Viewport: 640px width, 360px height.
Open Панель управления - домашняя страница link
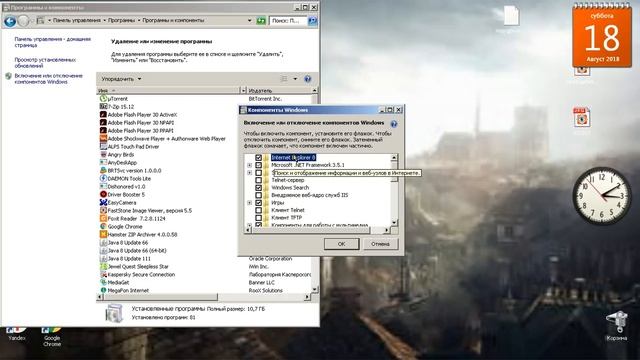click(x=53, y=42)
